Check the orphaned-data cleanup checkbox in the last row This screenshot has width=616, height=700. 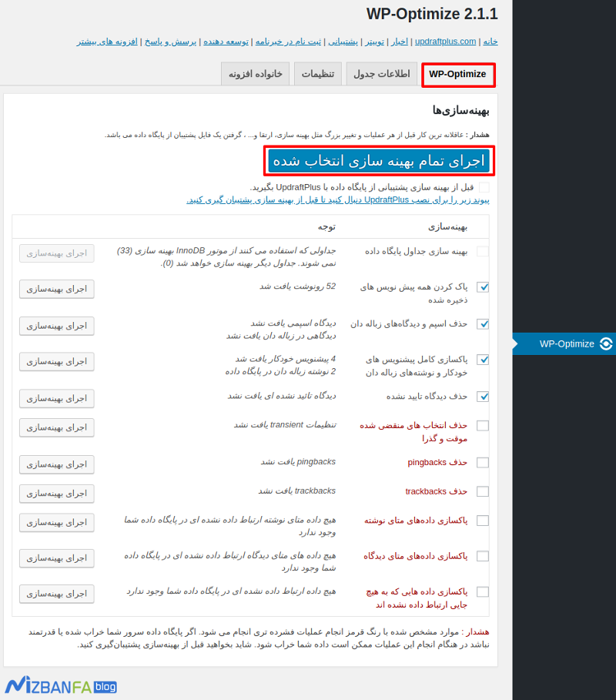point(483,592)
